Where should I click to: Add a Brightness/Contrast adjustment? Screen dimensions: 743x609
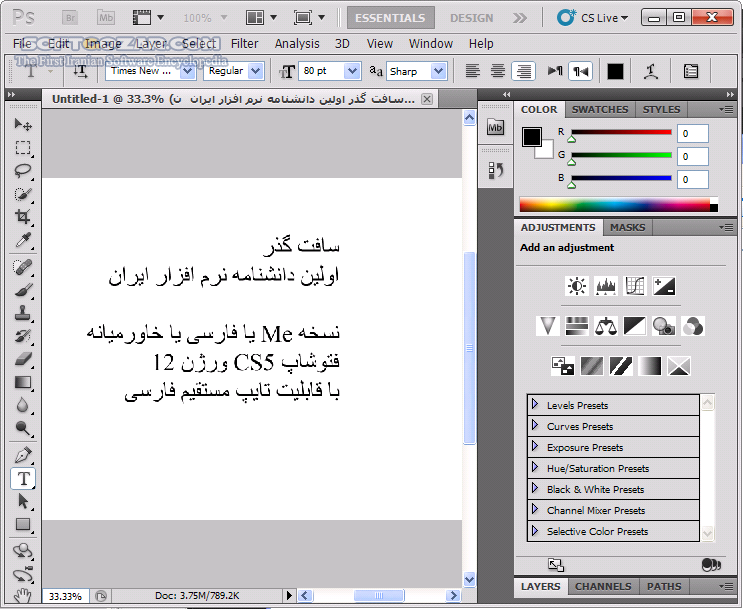pyautogui.click(x=577, y=286)
